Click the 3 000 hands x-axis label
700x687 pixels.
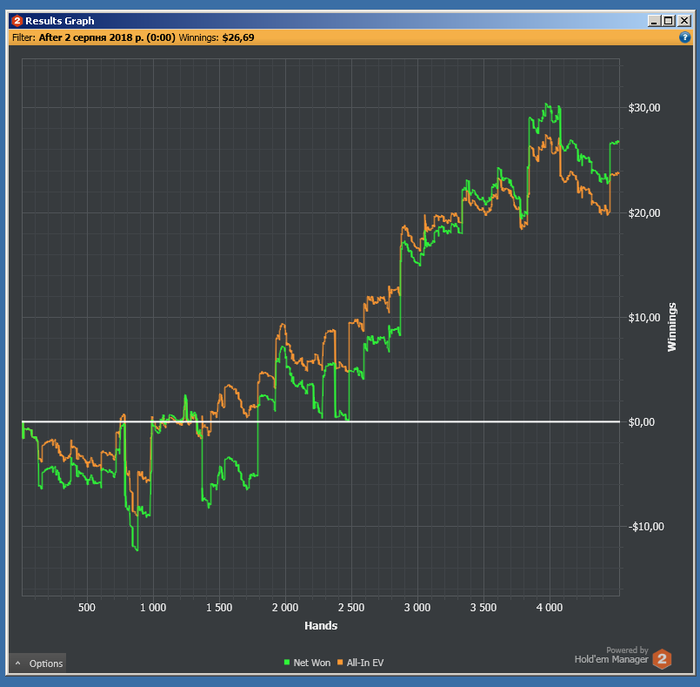(417, 607)
